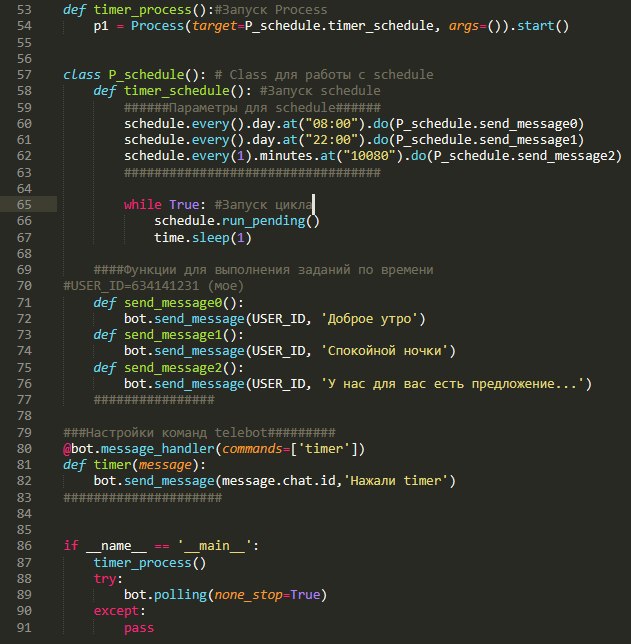Click the 'try' keyword on line 88
The height and width of the screenshot is (644, 631).
(105, 579)
